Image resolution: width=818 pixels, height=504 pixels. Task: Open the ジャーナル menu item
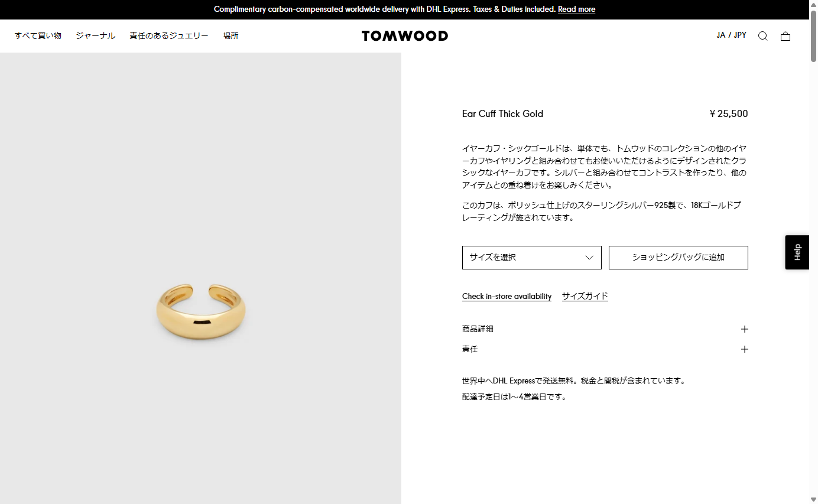[x=95, y=35]
